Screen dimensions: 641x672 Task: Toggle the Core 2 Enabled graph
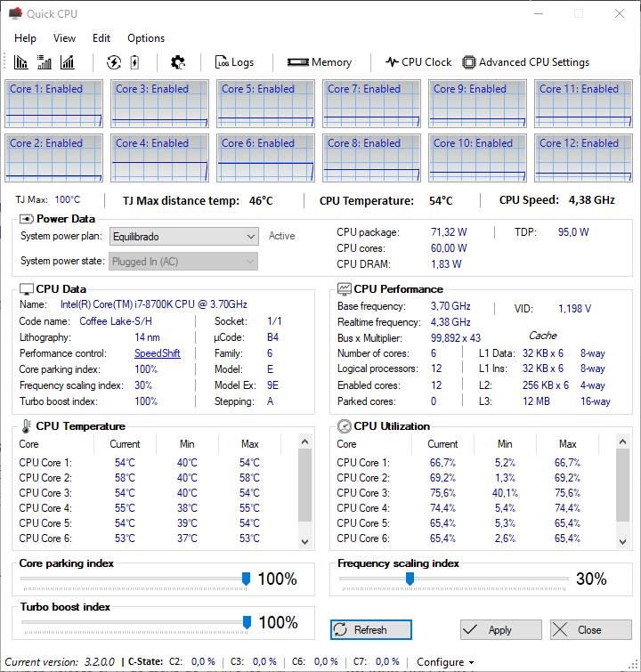[53, 158]
